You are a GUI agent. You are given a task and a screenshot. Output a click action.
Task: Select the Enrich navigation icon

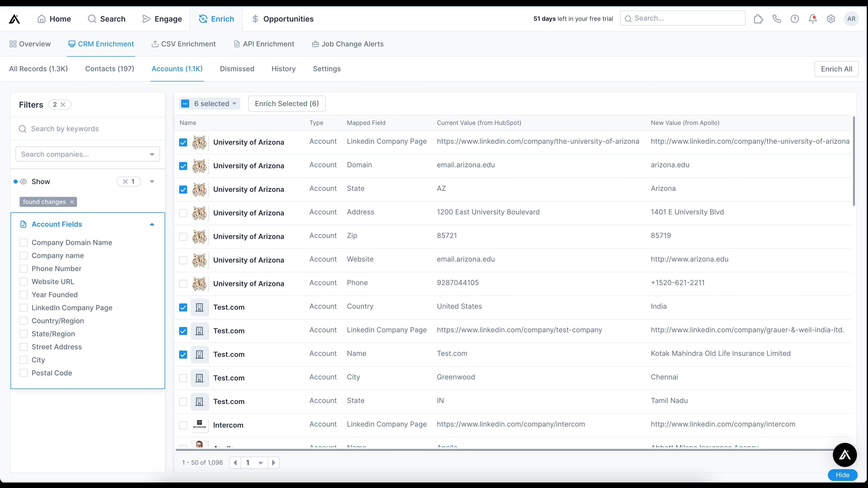pyautogui.click(x=203, y=19)
